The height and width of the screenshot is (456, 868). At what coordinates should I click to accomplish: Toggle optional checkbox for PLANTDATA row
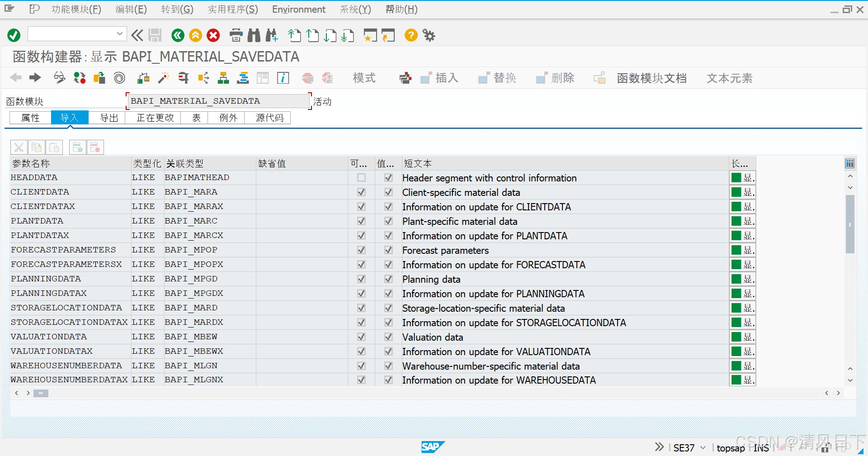click(x=361, y=221)
